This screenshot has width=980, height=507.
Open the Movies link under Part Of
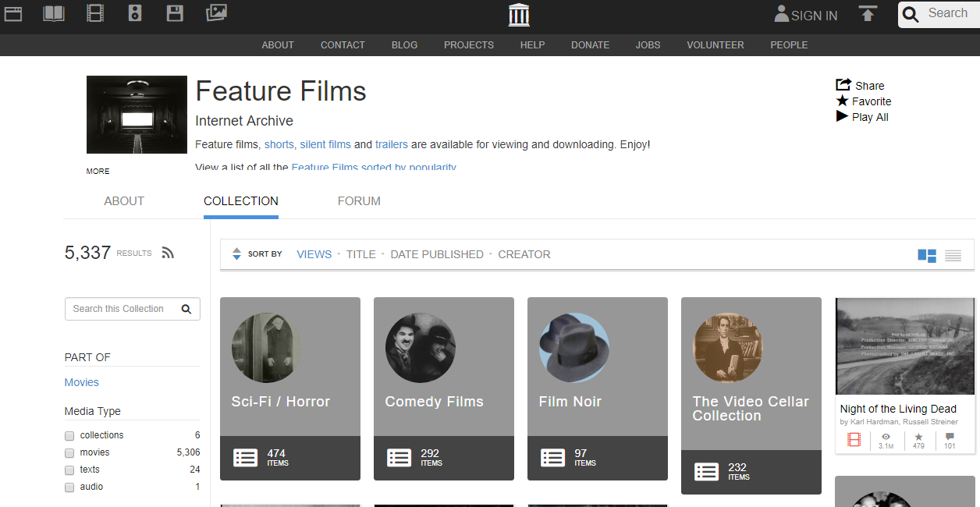[x=82, y=382]
